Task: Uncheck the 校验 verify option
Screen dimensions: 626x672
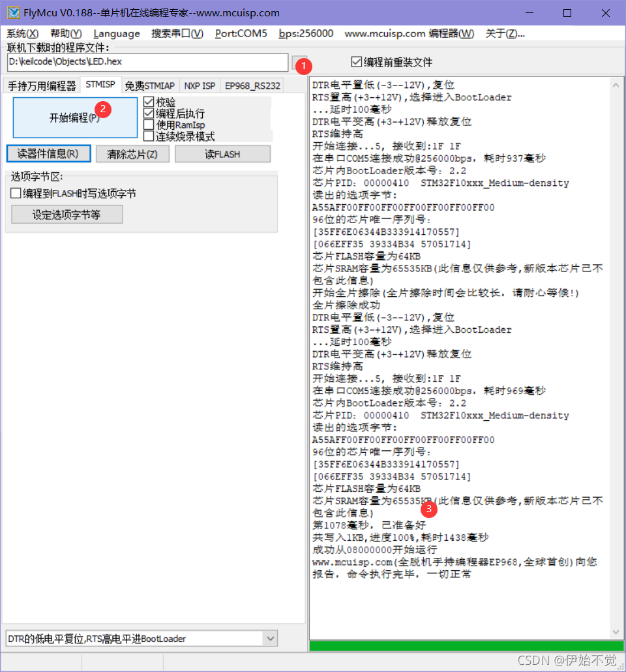Action: [147, 102]
